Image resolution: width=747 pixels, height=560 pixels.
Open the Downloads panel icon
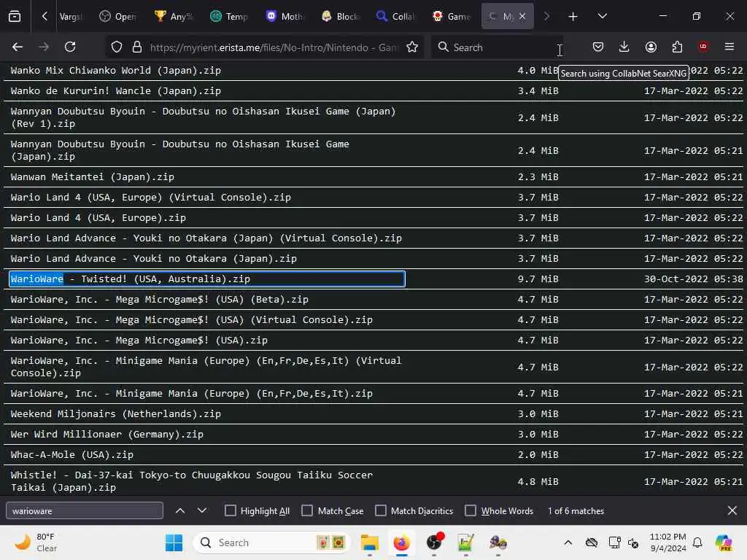(624, 47)
